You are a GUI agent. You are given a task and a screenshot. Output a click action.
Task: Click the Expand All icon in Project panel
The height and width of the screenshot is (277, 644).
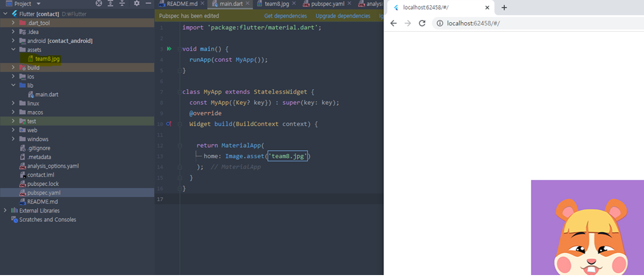click(x=110, y=4)
